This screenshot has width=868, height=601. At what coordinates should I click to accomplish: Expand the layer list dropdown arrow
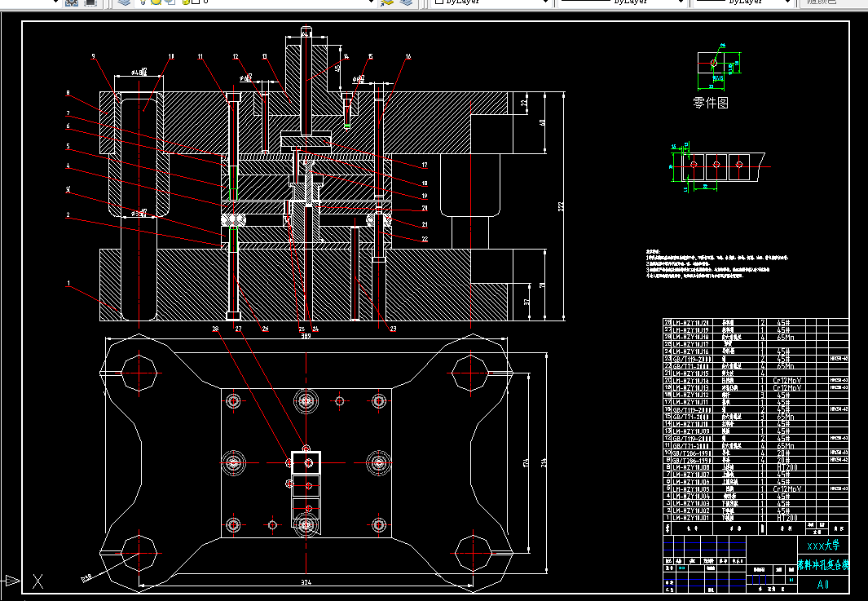pos(372,2)
